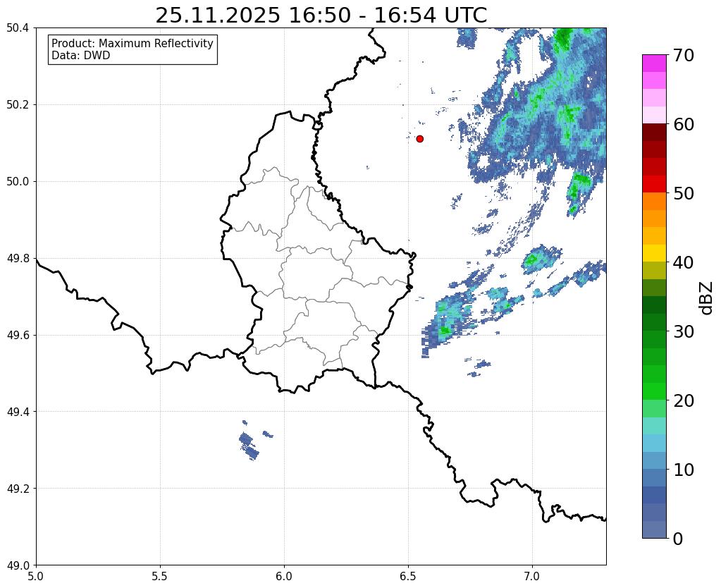Click latitude axis label 50.2
The height and width of the screenshot is (588, 721).
18,105
